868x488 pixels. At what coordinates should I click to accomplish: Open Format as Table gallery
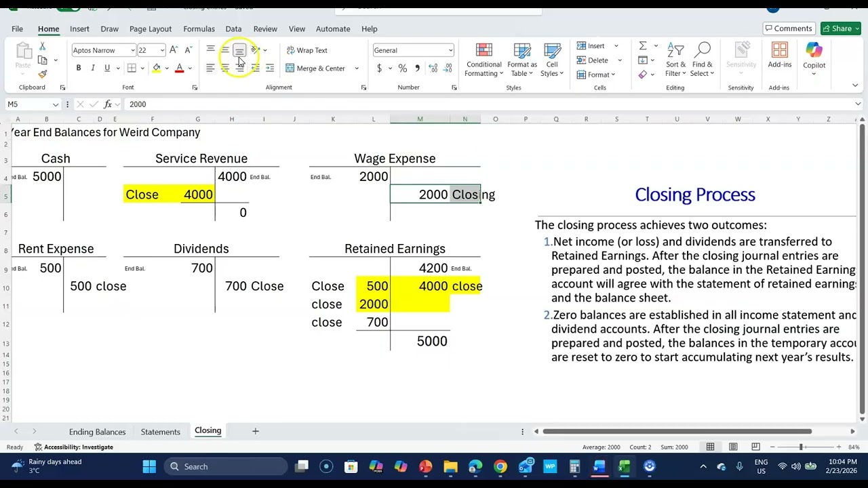pyautogui.click(x=522, y=60)
